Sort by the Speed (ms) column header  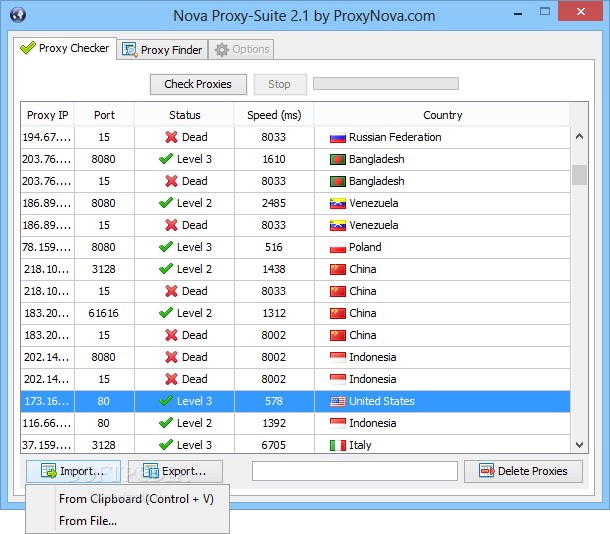(x=274, y=115)
